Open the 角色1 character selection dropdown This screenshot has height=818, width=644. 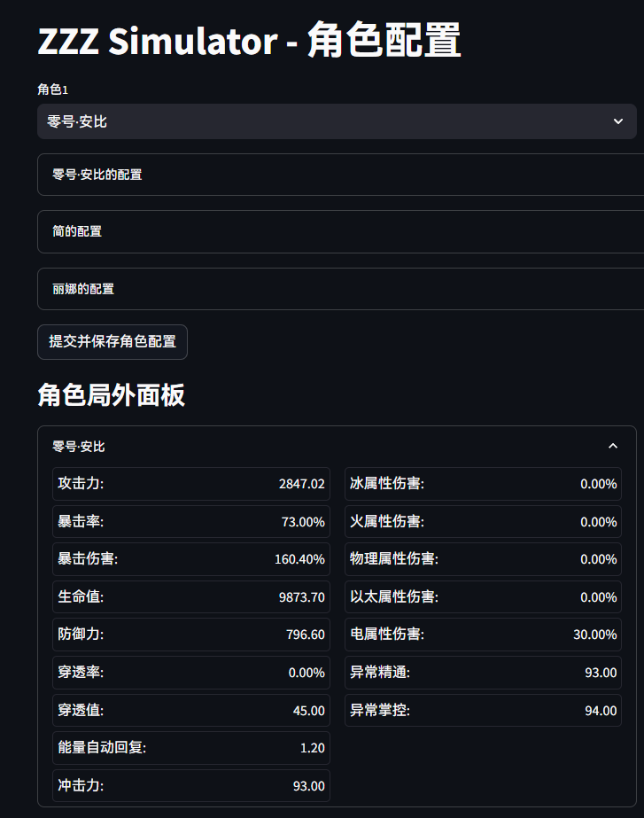click(337, 121)
